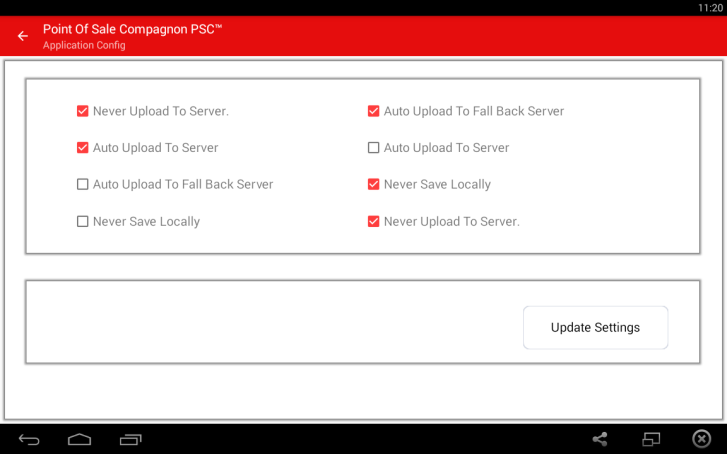Click the Update Settings button
Viewport: 727px width, 454px height.
pyautogui.click(x=595, y=327)
